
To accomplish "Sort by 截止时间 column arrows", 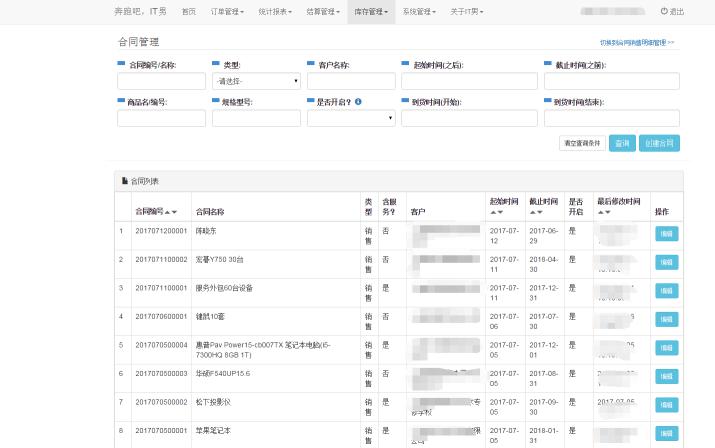I will (x=537, y=212).
